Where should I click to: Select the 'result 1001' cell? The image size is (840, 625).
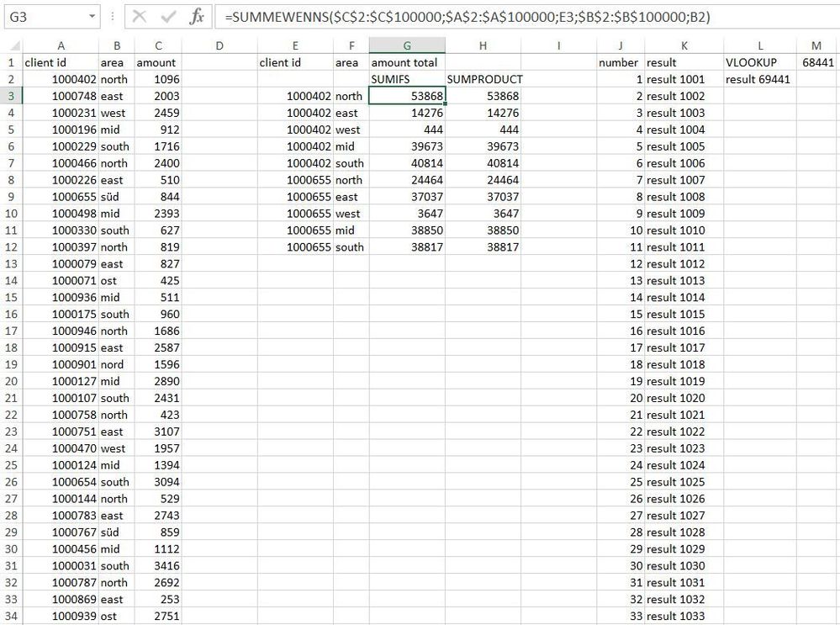click(x=684, y=79)
